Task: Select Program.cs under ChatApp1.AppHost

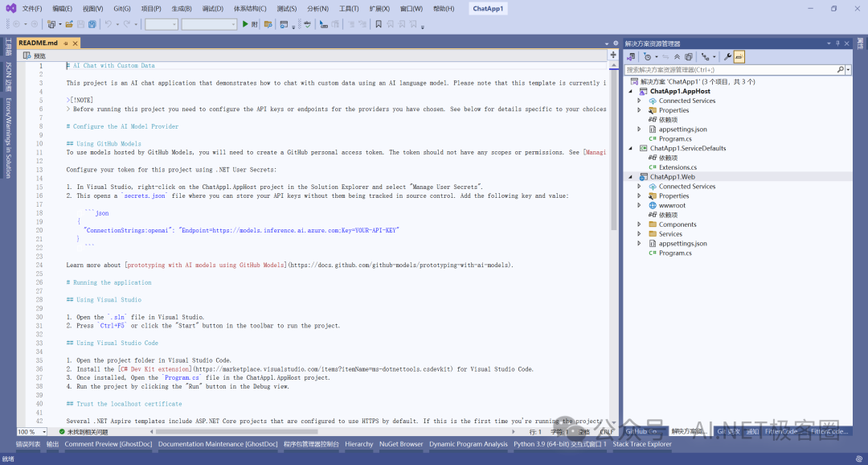Action: tap(675, 138)
